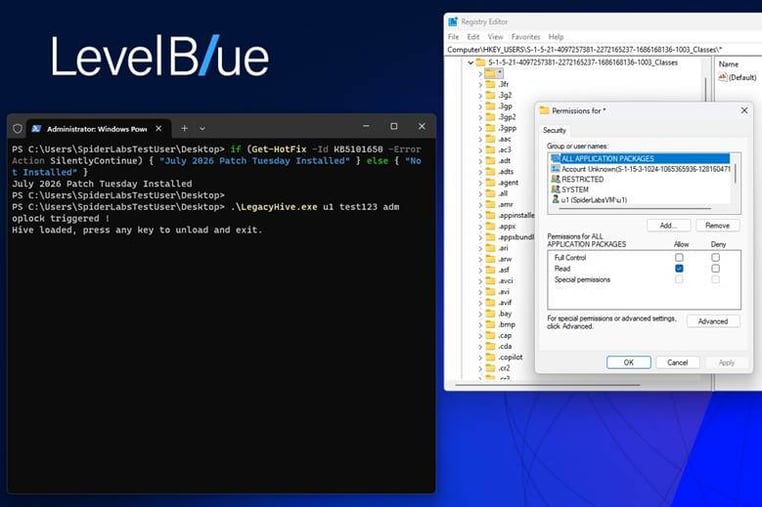The image size is (762, 507).
Task: Check Allow for Full Control
Action: pos(679,257)
